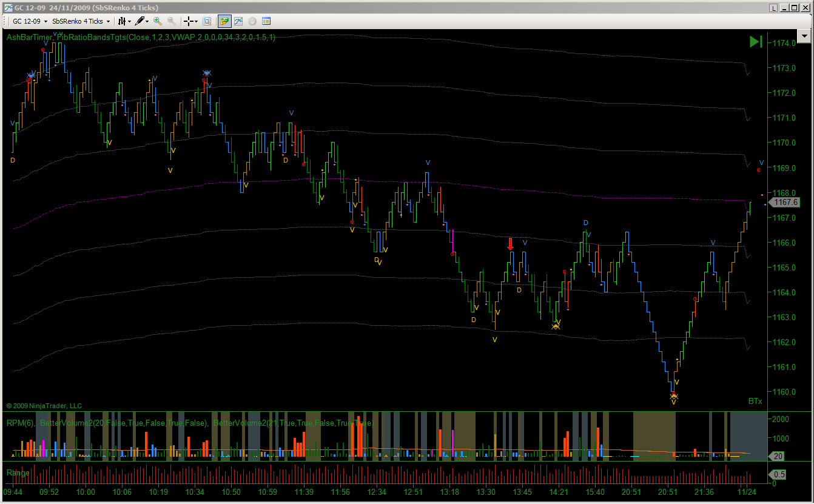
Task: Click the toolbar grip handle
Action: point(5,21)
